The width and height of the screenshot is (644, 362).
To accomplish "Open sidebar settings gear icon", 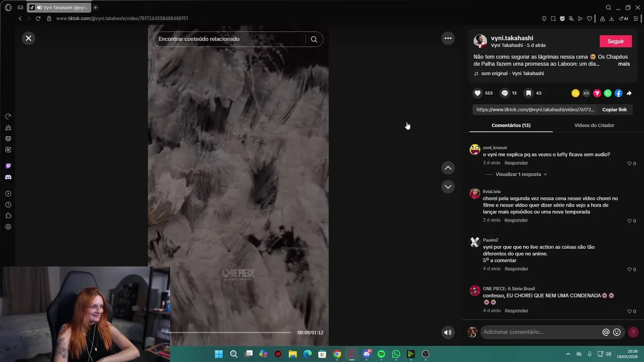I will click(x=8, y=227).
